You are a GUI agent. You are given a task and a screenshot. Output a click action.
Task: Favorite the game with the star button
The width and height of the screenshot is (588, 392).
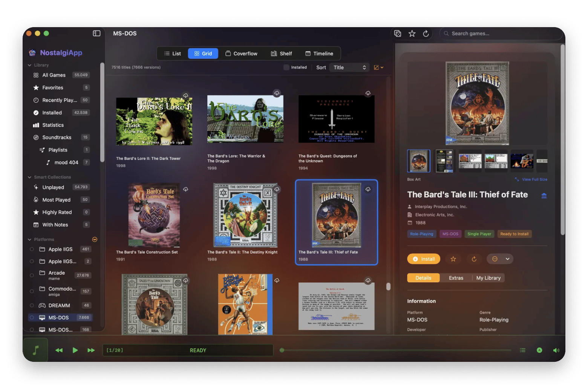click(x=453, y=259)
